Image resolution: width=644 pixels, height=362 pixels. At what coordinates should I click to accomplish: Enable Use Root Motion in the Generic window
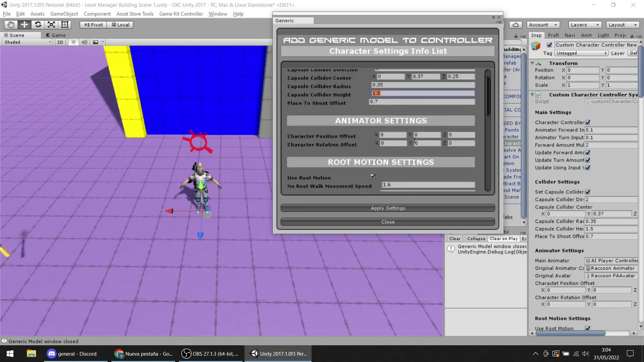373,176
